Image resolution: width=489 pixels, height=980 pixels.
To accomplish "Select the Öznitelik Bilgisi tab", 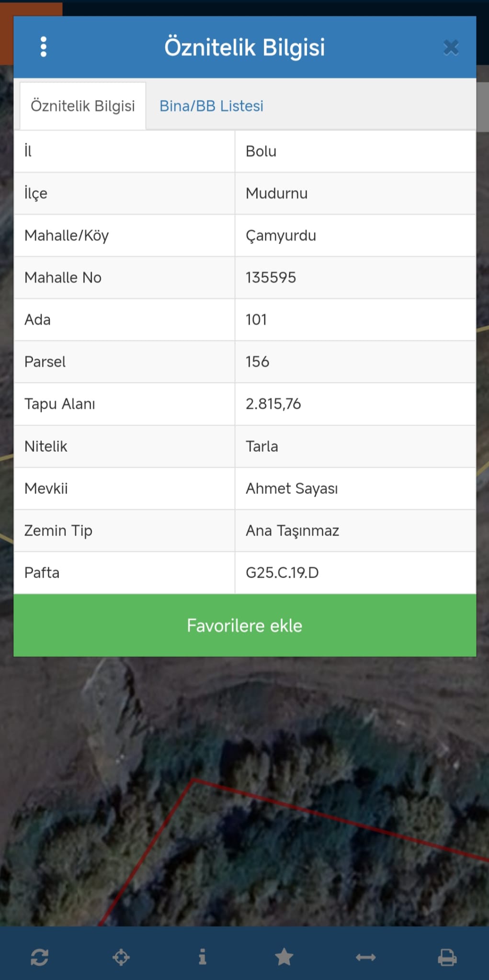I will point(83,106).
